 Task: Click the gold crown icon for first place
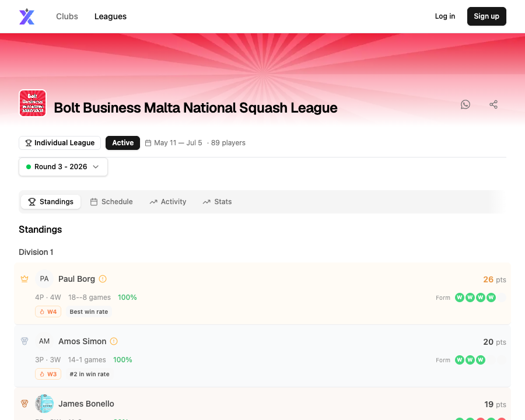[x=24, y=279]
